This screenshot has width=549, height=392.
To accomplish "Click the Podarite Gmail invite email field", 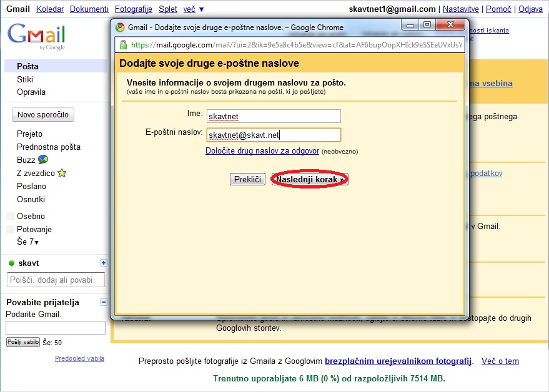I will coord(56,328).
